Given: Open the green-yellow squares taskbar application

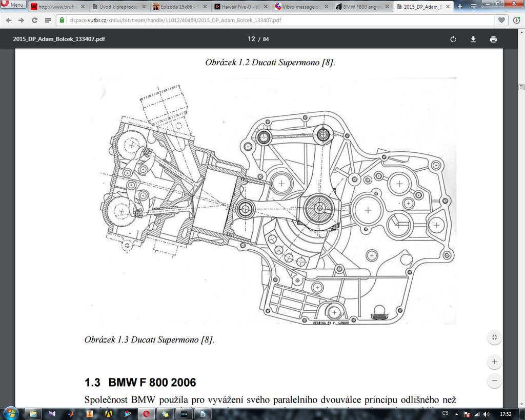Looking at the screenshot, I should pos(165,414).
